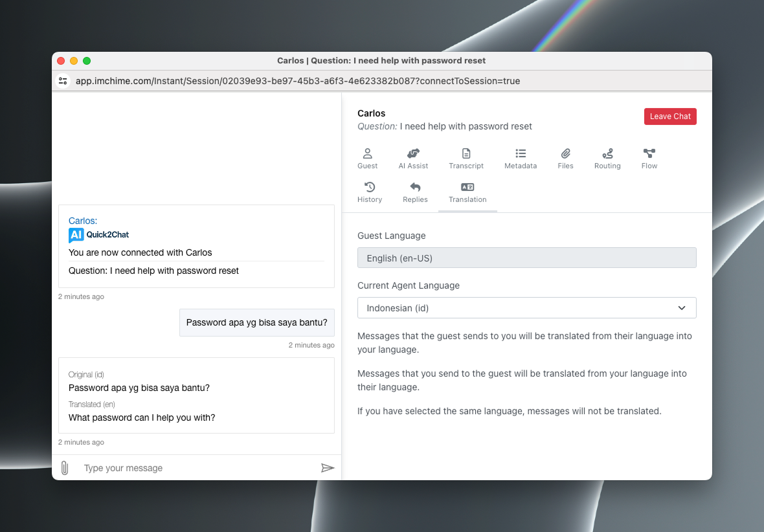
Task: Click the Leave Chat button
Action: click(x=670, y=116)
